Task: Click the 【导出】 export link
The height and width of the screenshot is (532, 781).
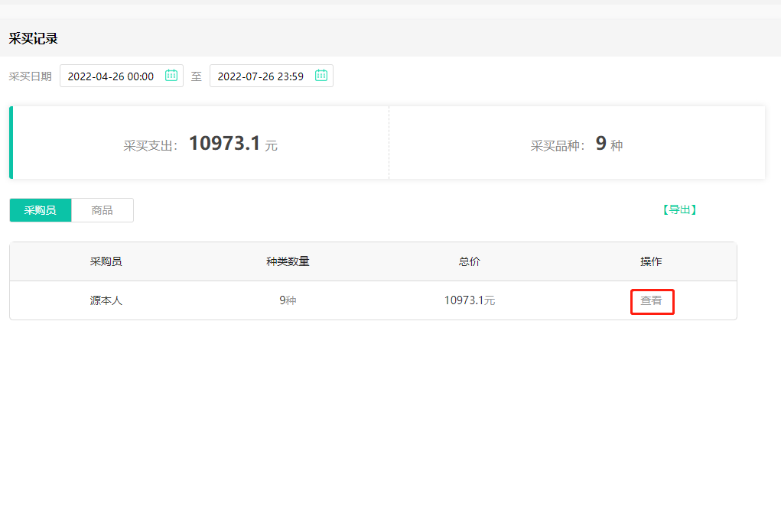Action: (x=678, y=209)
